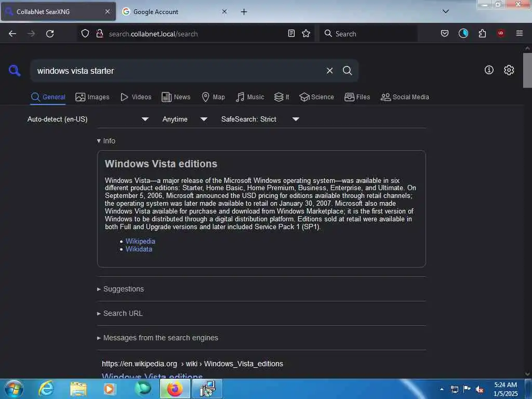The image size is (532, 399).
Task: Click the Firefox taskbar button
Action: [x=175, y=389]
